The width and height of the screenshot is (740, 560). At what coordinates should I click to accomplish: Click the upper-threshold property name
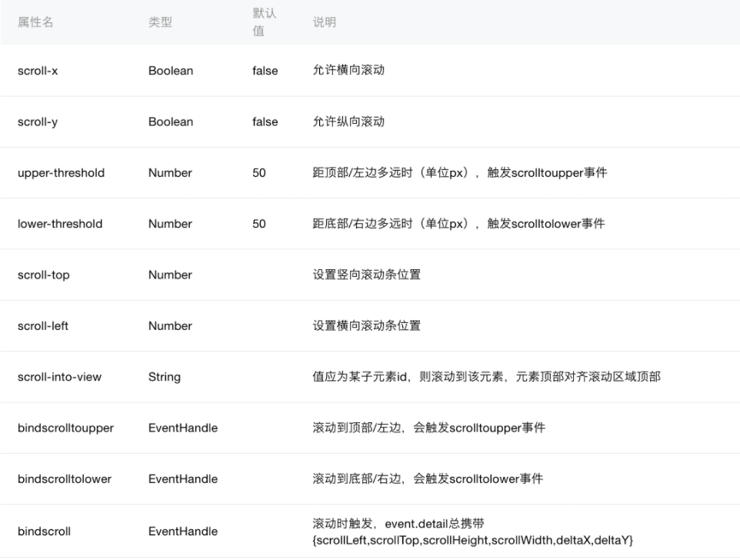pos(61,173)
